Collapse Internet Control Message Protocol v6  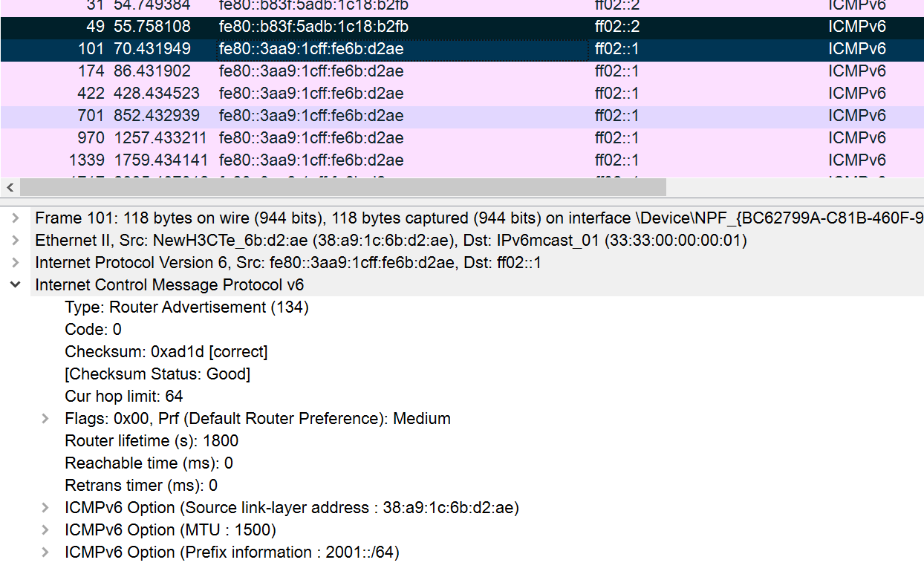click(16, 285)
